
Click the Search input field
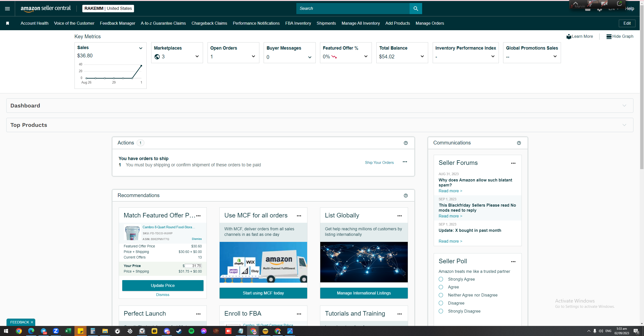click(353, 9)
